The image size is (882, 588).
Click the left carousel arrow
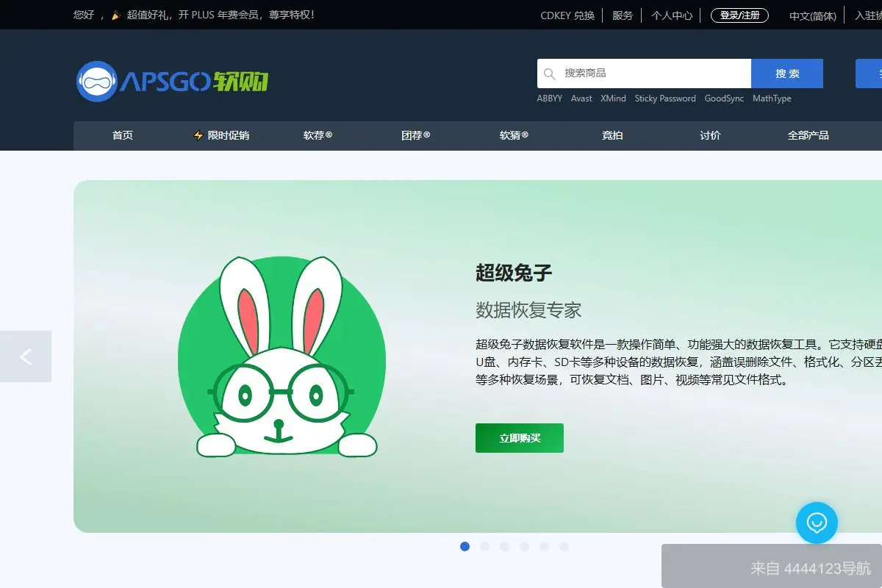tap(26, 356)
